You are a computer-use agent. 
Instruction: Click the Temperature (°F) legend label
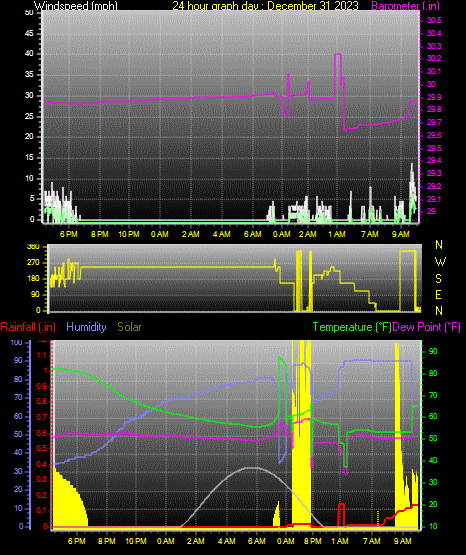point(352,327)
